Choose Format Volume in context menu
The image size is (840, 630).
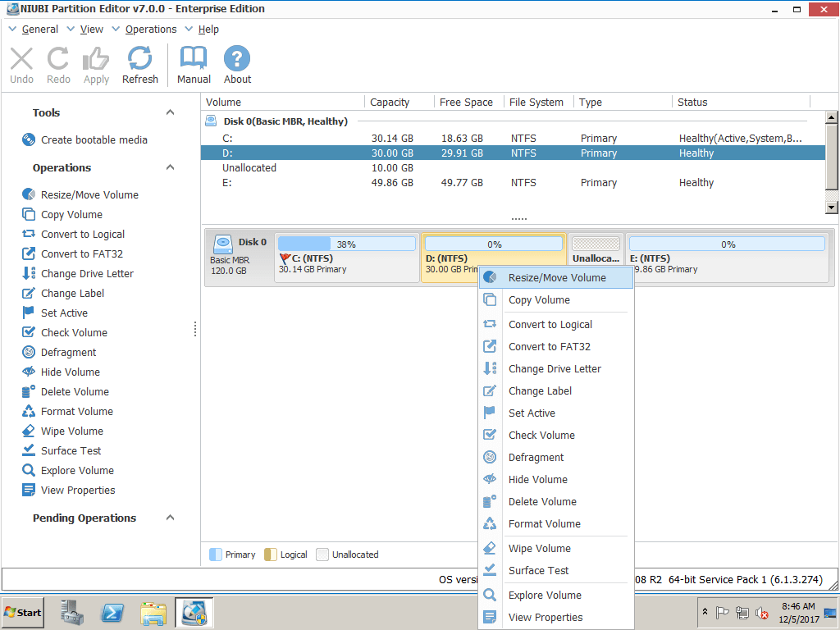556,524
